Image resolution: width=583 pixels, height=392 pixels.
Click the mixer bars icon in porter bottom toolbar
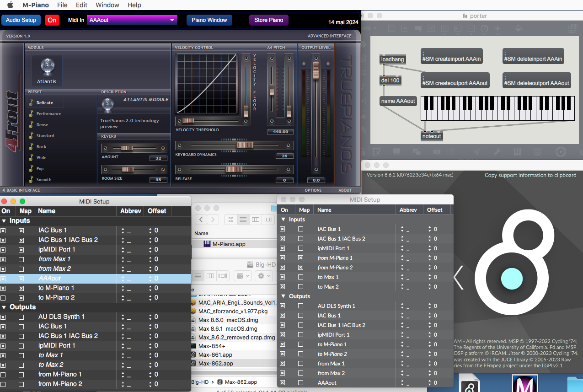(518, 151)
